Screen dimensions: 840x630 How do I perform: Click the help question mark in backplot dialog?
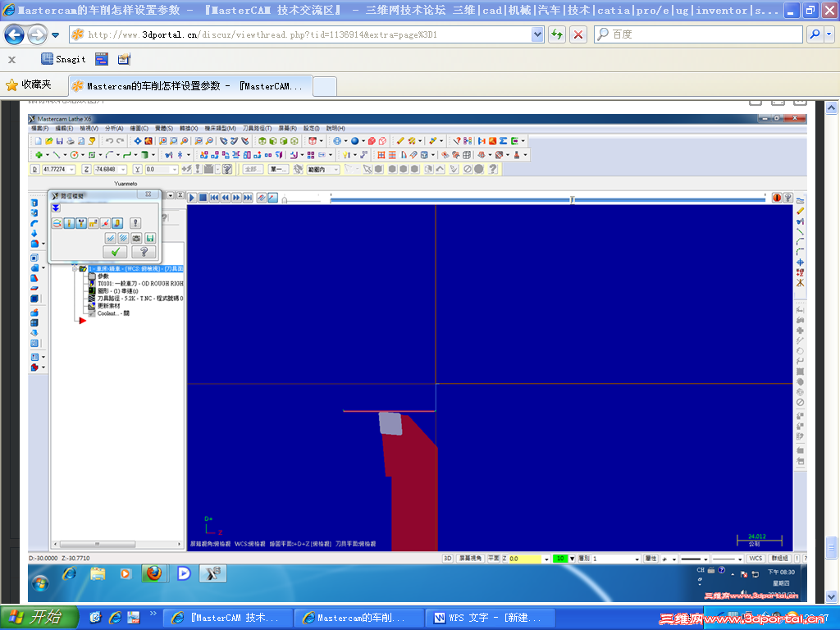click(144, 251)
